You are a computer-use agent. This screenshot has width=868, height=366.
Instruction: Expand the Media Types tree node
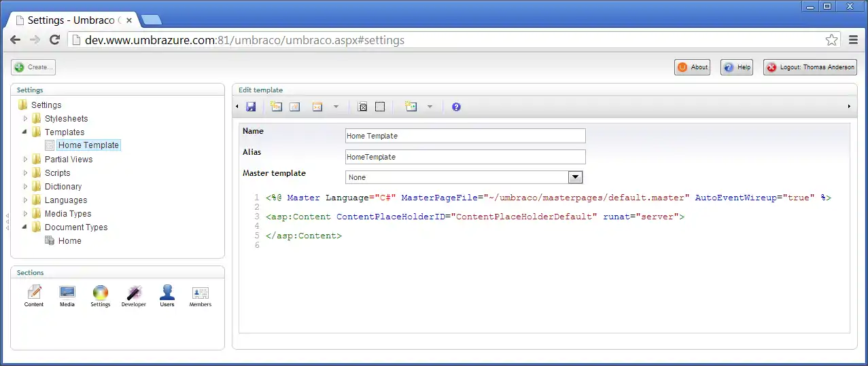[26, 214]
